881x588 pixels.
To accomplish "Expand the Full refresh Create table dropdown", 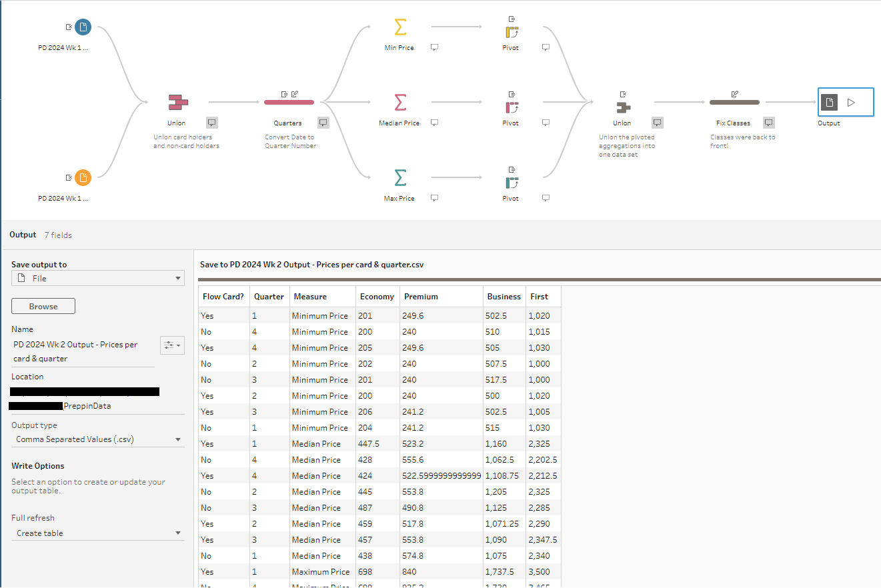I will click(x=98, y=533).
